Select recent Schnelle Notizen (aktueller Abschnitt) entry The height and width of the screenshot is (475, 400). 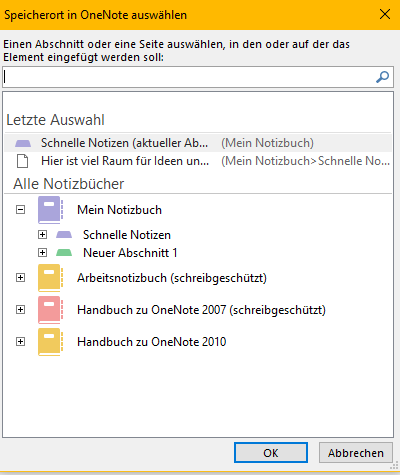[198, 143]
